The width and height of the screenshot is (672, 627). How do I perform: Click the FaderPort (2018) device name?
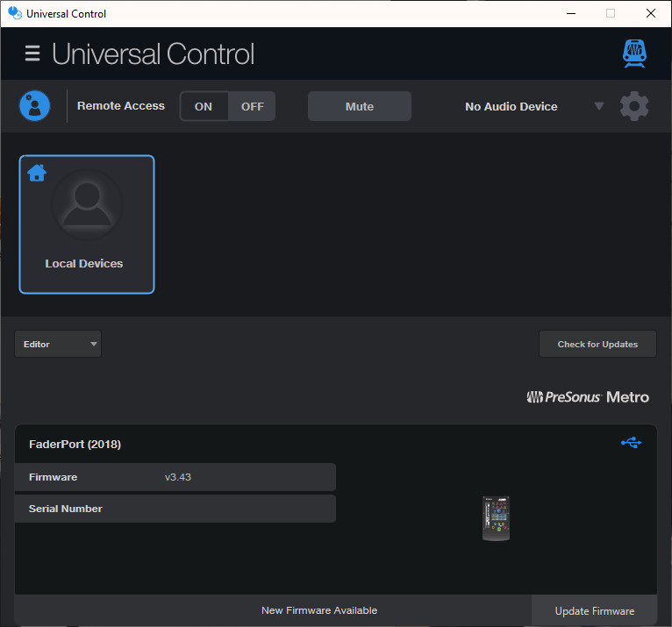click(75, 444)
